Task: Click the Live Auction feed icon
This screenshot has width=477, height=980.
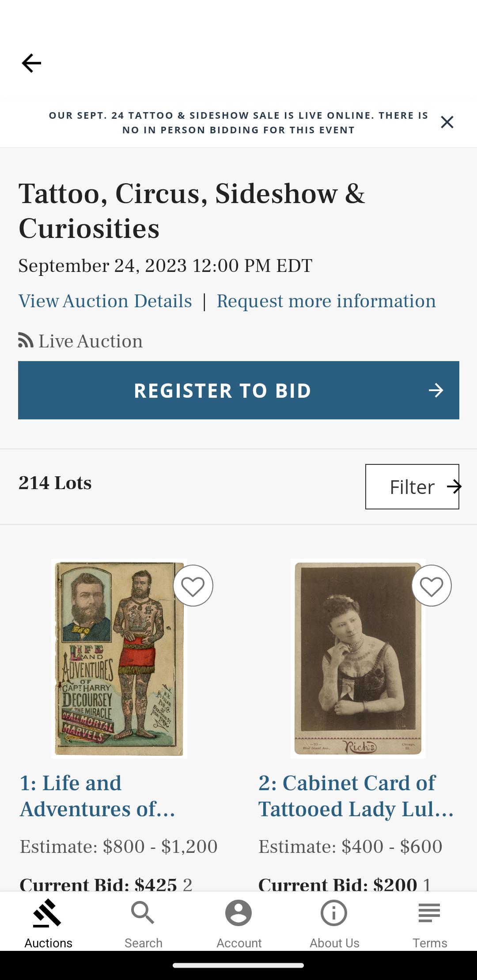Action: pyautogui.click(x=26, y=340)
